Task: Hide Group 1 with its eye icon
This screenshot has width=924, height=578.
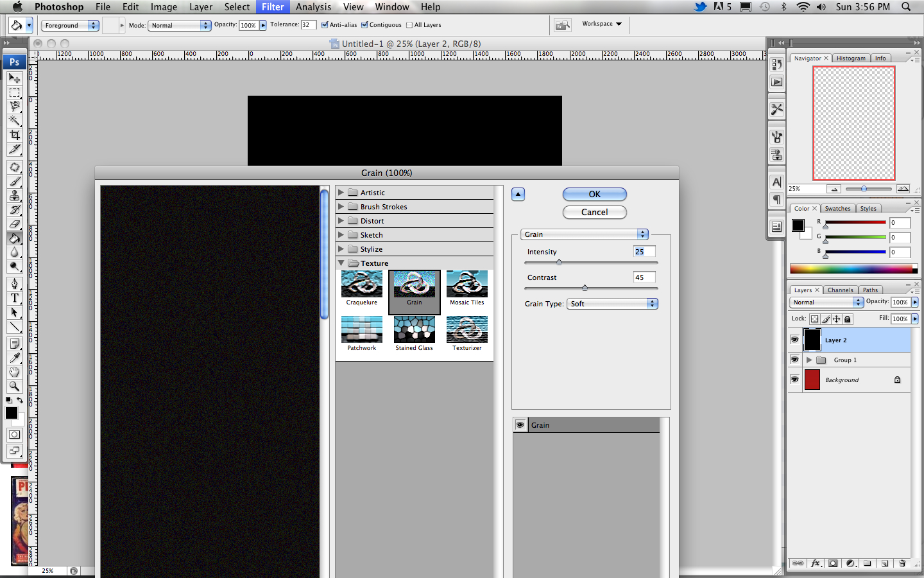Action: point(794,360)
